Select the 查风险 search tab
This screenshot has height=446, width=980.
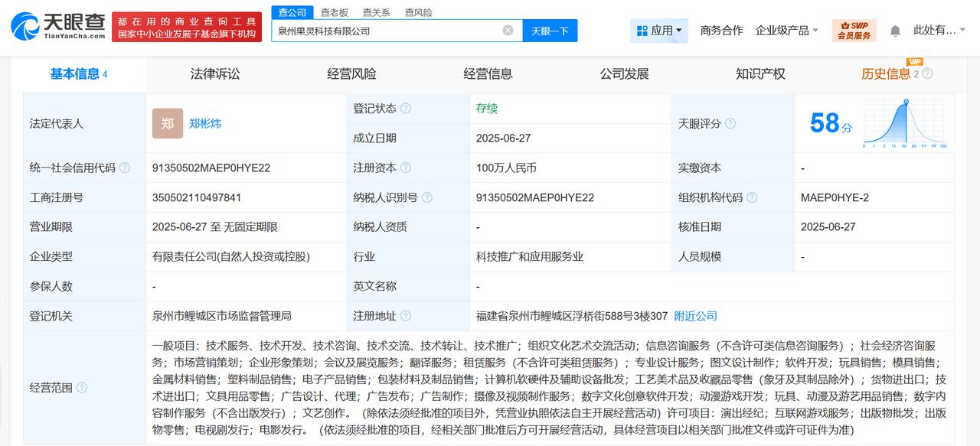coord(418,12)
